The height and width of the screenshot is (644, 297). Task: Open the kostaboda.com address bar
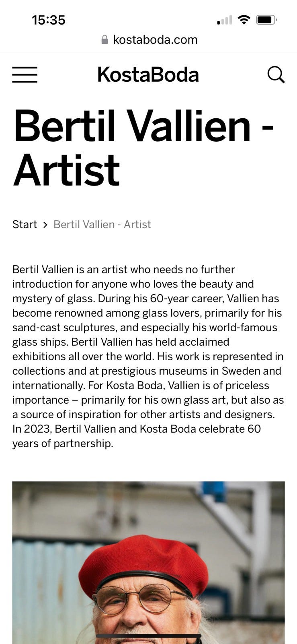(x=156, y=39)
